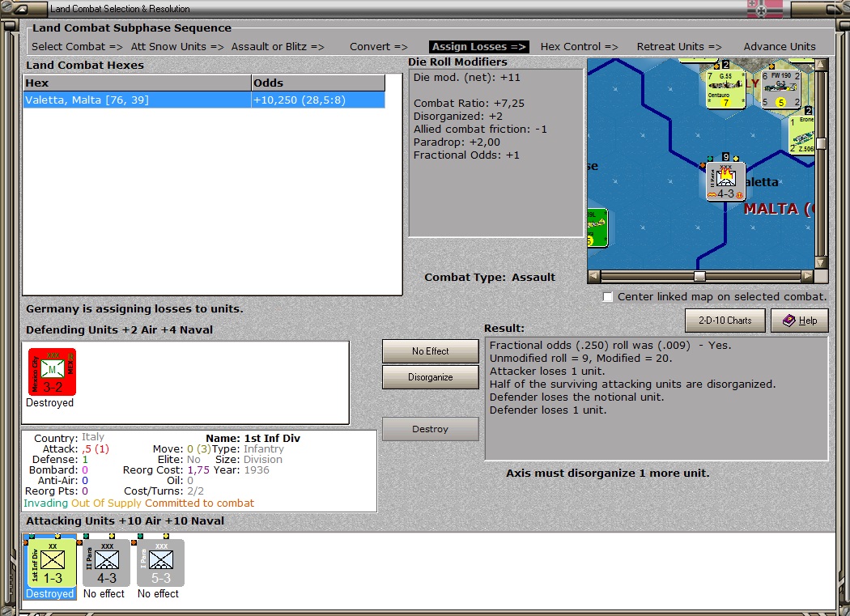850x616 pixels.
Task: Click the No Effect button
Action: click(431, 351)
